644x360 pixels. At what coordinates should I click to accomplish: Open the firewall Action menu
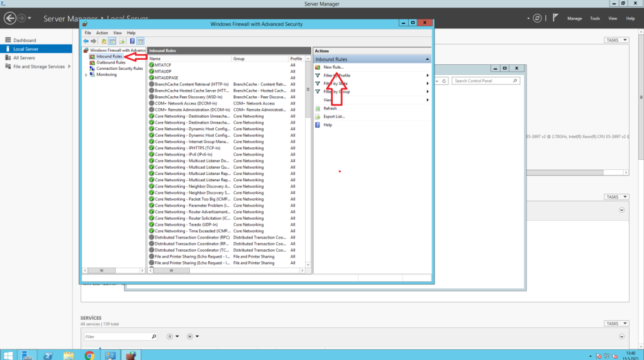(102, 33)
